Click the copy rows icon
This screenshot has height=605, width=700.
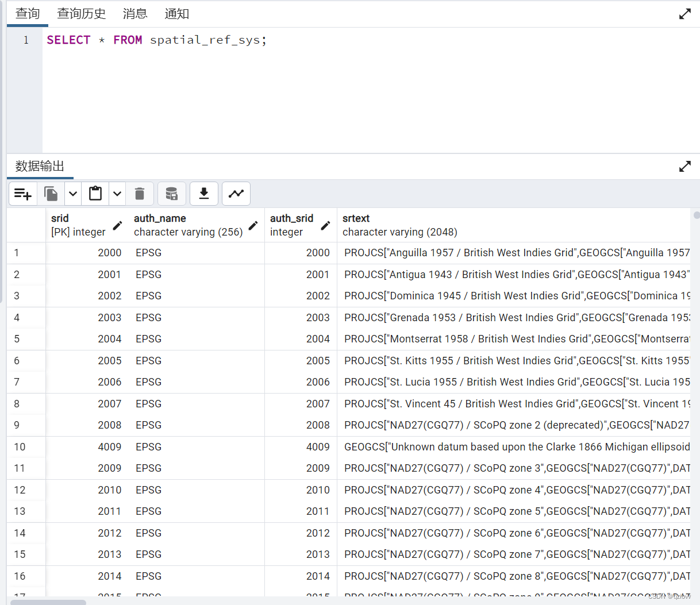click(x=51, y=194)
